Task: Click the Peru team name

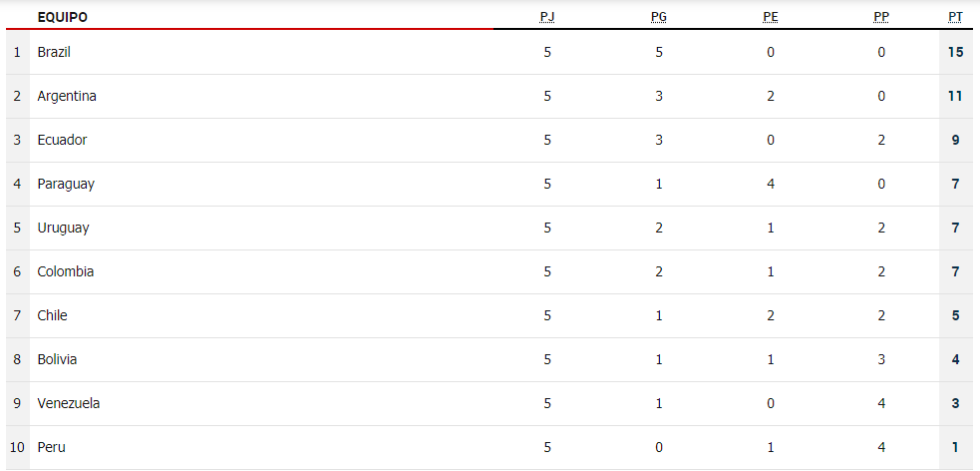Action: (x=51, y=447)
